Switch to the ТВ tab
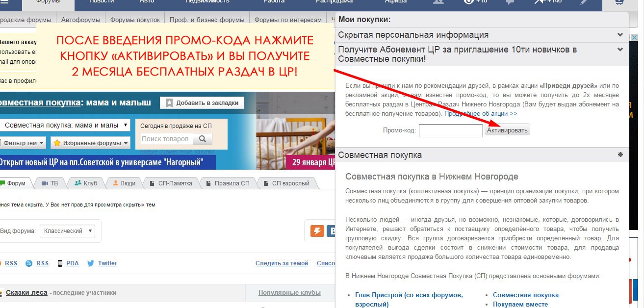The image size is (644, 308). click(x=50, y=183)
